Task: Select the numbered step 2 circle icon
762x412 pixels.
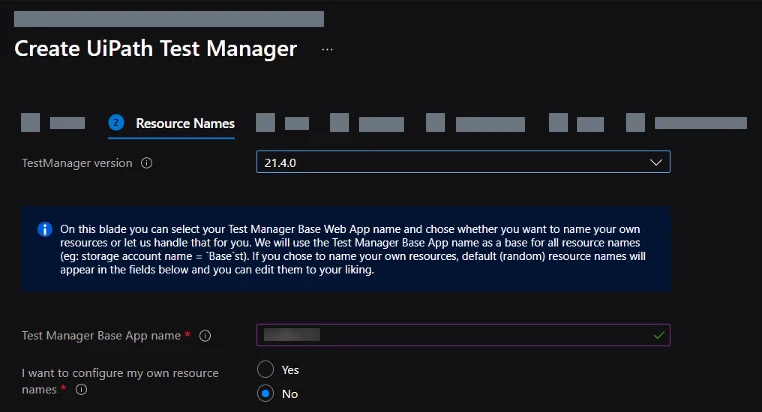Action: (116, 123)
